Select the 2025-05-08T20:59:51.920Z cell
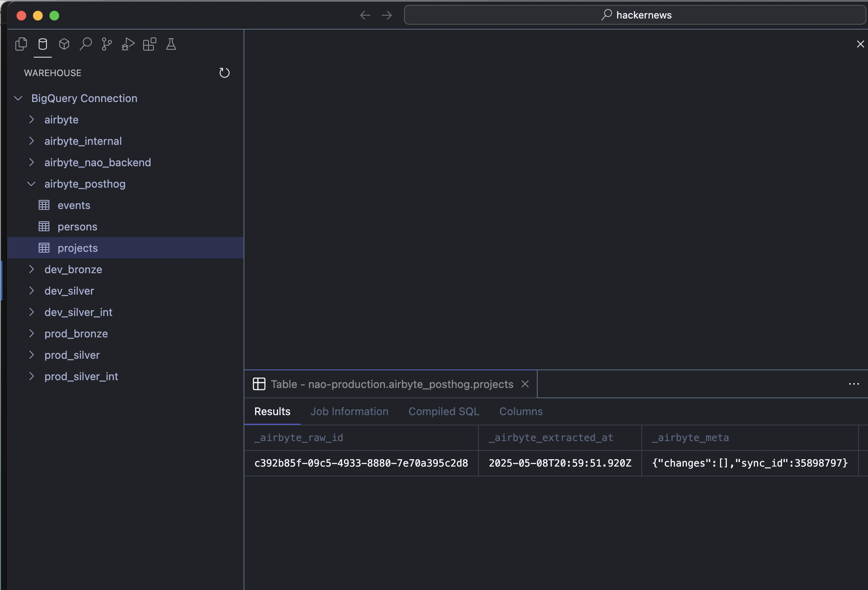The width and height of the screenshot is (868, 590). pos(560,463)
